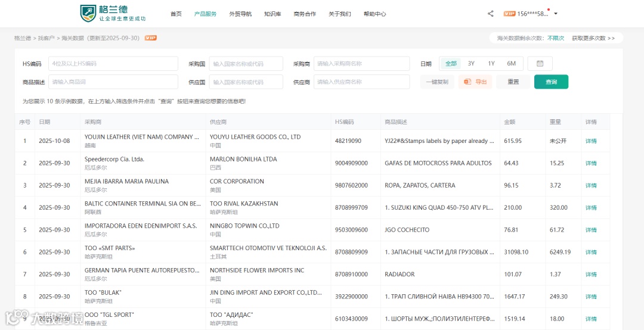
Task: Click HS code 9004909000
Action: tap(352, 163)
